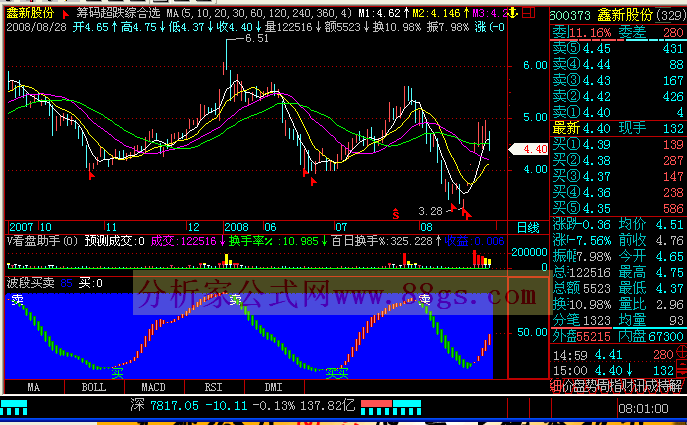Image resolution: width=687 pixels, height=425 pixels.
Task: Click the 买④ 4.36 order row
Action: coord(618,193)
